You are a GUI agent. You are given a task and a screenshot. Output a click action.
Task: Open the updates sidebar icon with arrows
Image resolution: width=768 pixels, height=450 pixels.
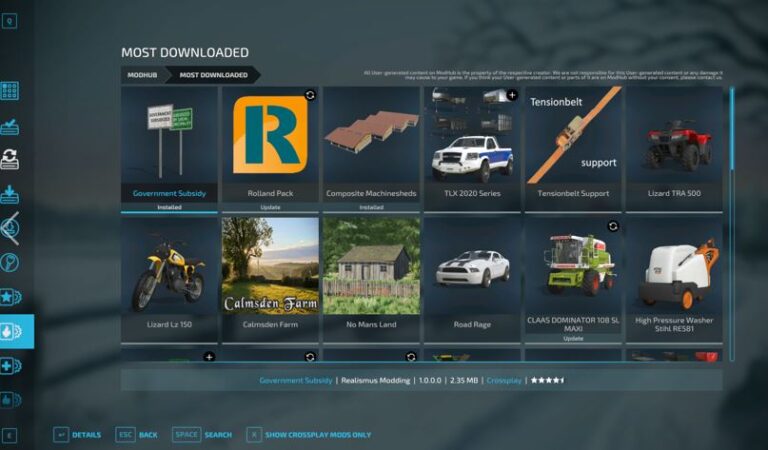(x=10, y=159)
